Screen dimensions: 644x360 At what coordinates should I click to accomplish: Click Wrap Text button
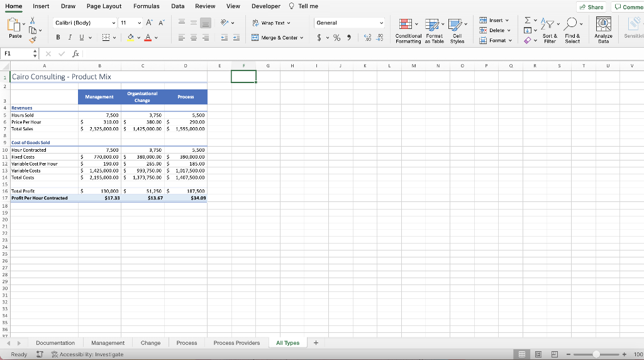[x=271, y=23]
